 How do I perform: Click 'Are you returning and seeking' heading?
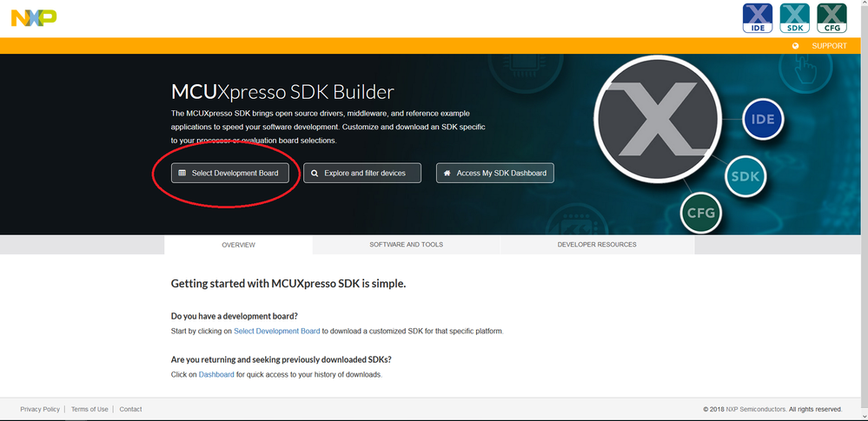(x=282, y=359)
